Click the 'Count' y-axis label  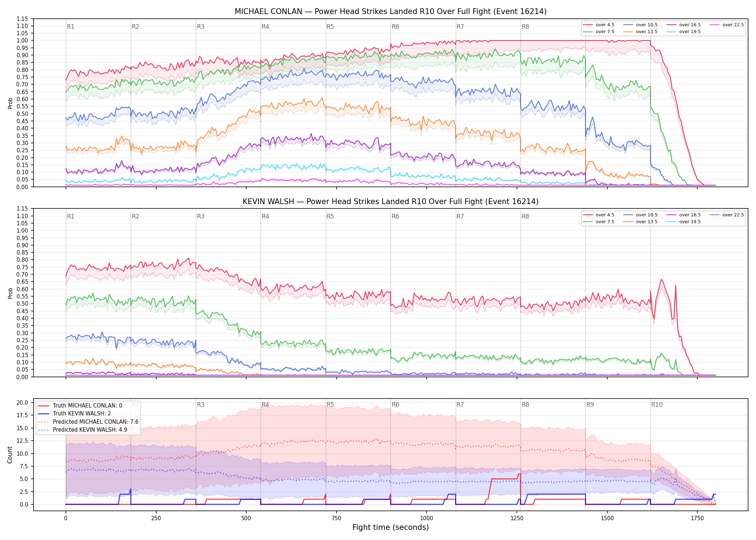[x=10, y=455]
